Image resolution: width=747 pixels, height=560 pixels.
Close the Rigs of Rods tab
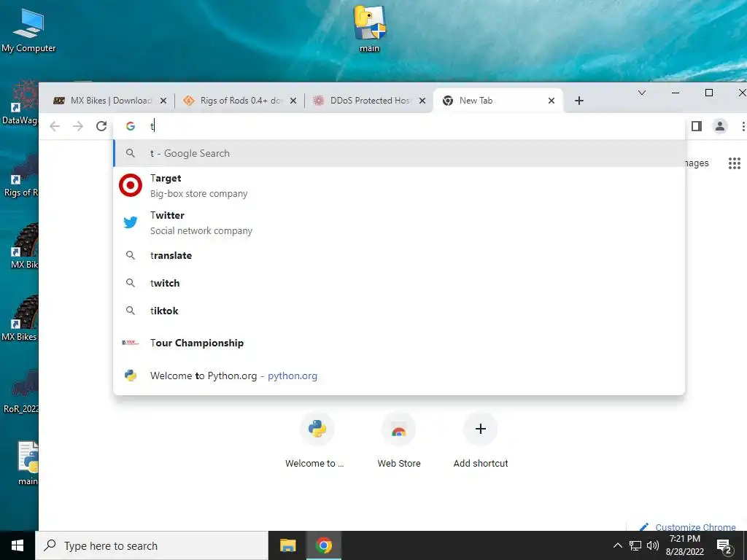tap(293, 101)
